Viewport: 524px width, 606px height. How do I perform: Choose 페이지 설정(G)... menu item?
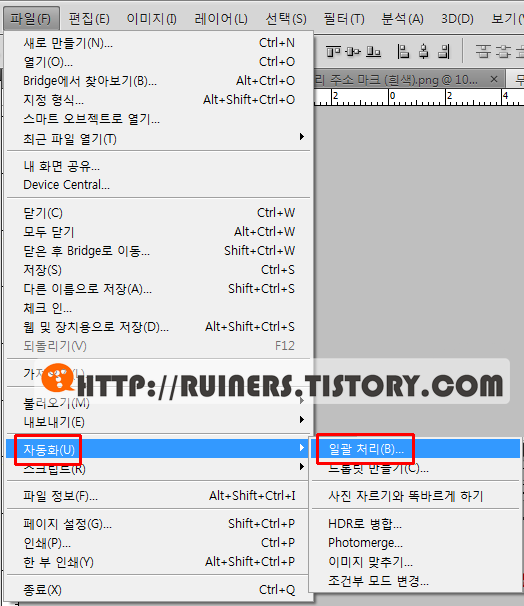(x=158, y=524)
